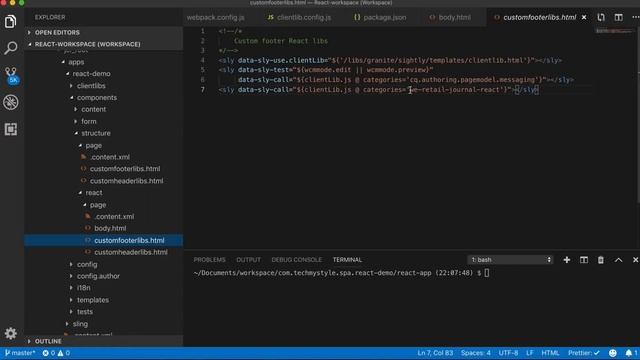Screen dimensions: 640x360
Task: Expand the config folder
Action: (x=87, y=264)
